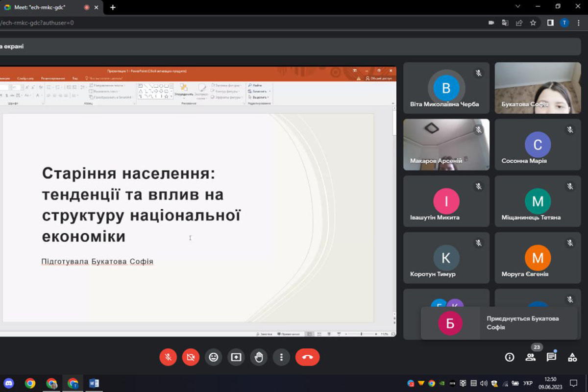Open the Рецензирование tab in shared PowerPoint
This screenshot has height=392, width=588.
52,78
